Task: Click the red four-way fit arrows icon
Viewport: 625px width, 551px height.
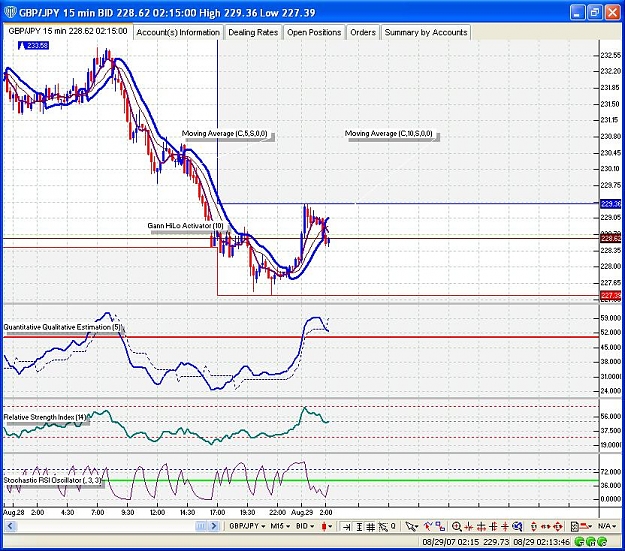Action: click(558, 527)
